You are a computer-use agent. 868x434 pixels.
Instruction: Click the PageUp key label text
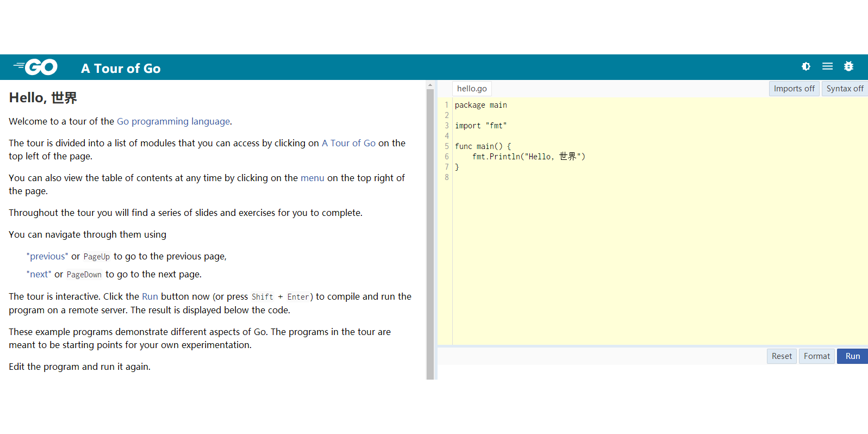tap(96, 257)
